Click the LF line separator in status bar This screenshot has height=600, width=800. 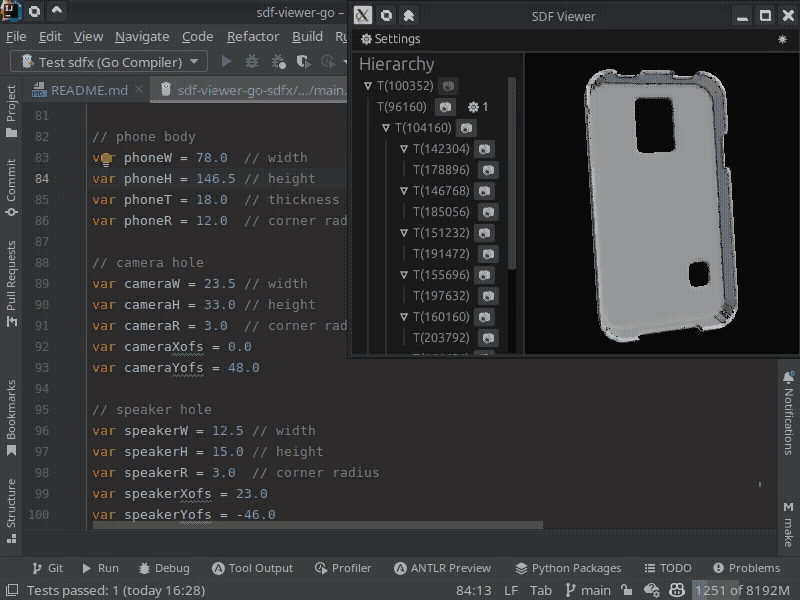511,590
